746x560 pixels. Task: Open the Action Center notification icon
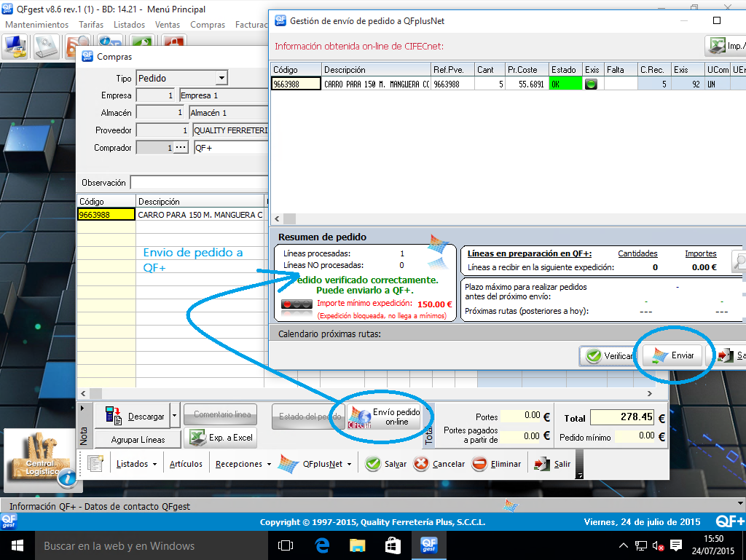point(676,545)
